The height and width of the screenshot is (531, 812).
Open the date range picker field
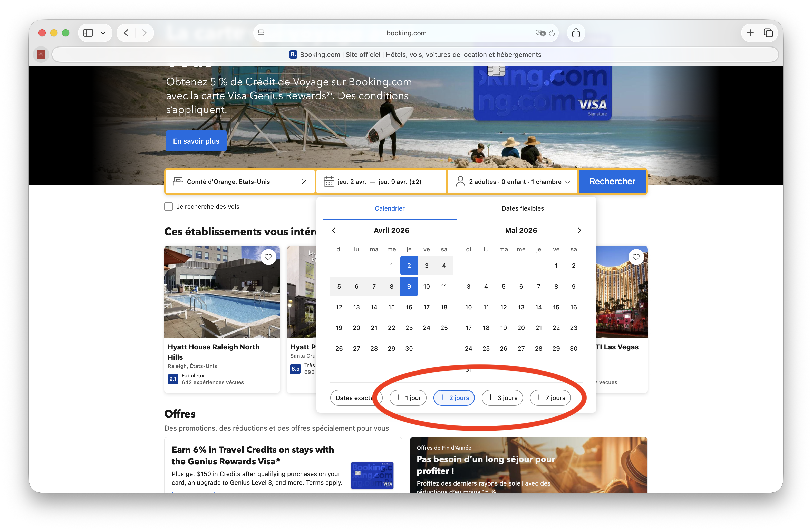pos(381,182)
